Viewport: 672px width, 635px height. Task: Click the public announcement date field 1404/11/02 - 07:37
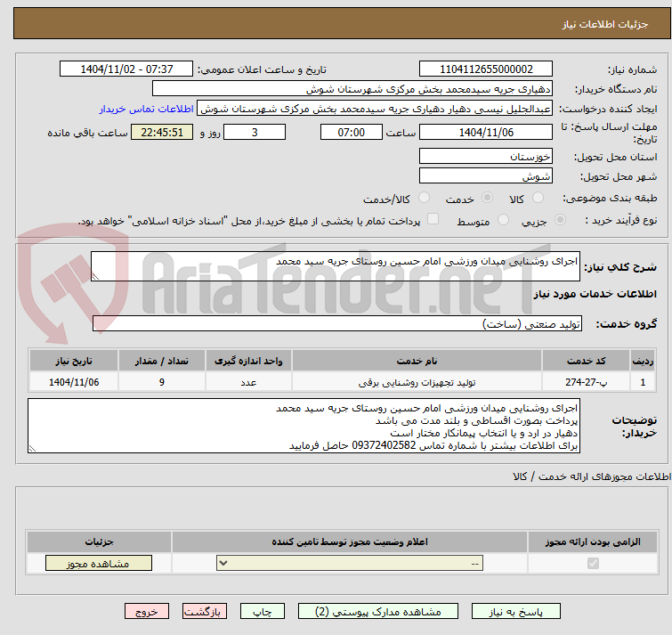click(x=126, y=69)
